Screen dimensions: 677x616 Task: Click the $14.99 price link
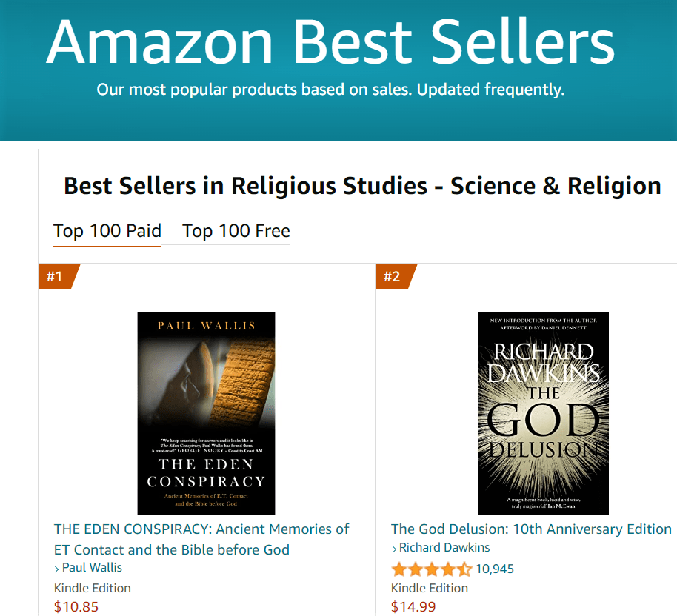pos(413,607)
